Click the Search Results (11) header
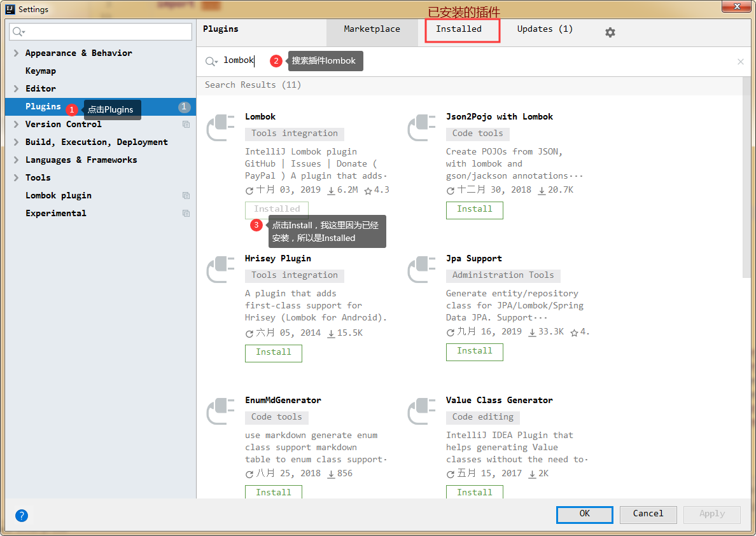 253,85
